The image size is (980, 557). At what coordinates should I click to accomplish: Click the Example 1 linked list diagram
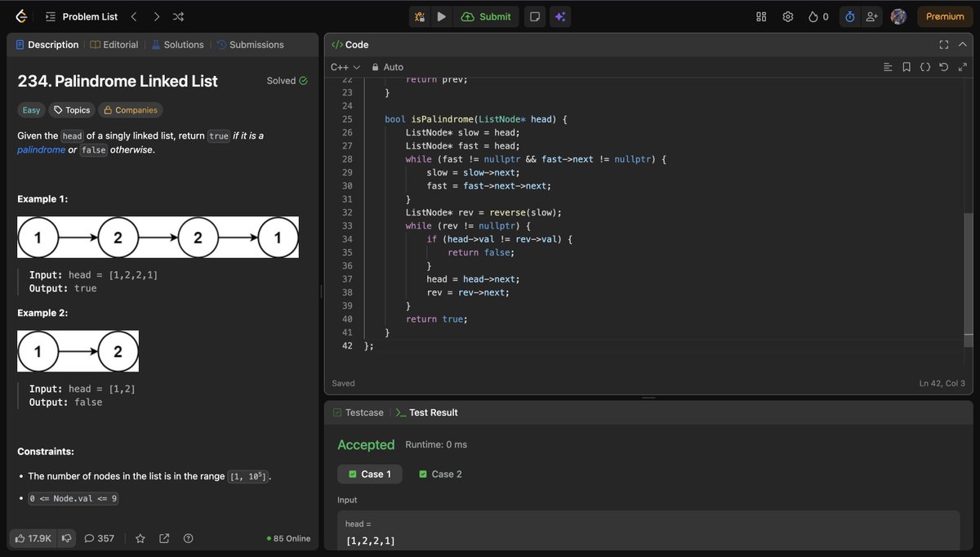(x=158, y=238)
